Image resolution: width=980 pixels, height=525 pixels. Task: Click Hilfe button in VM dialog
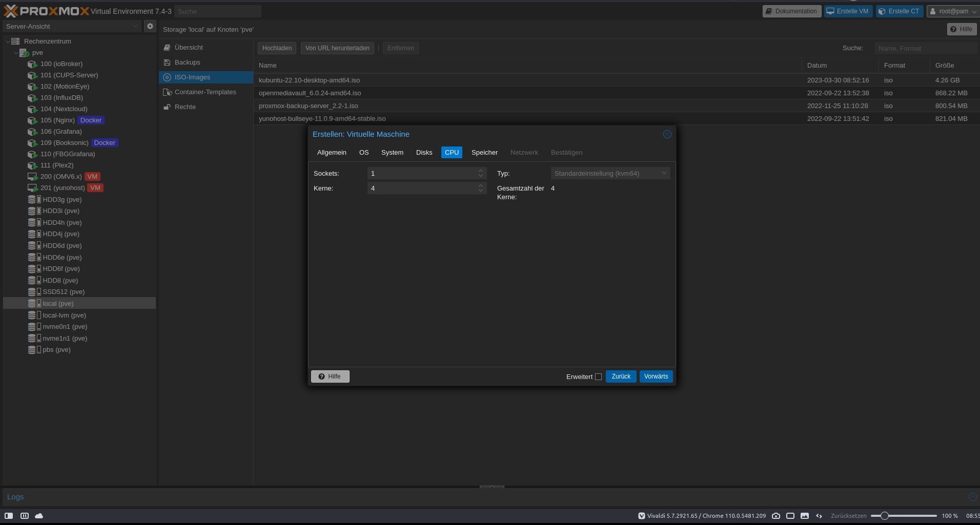pos(330,376)
